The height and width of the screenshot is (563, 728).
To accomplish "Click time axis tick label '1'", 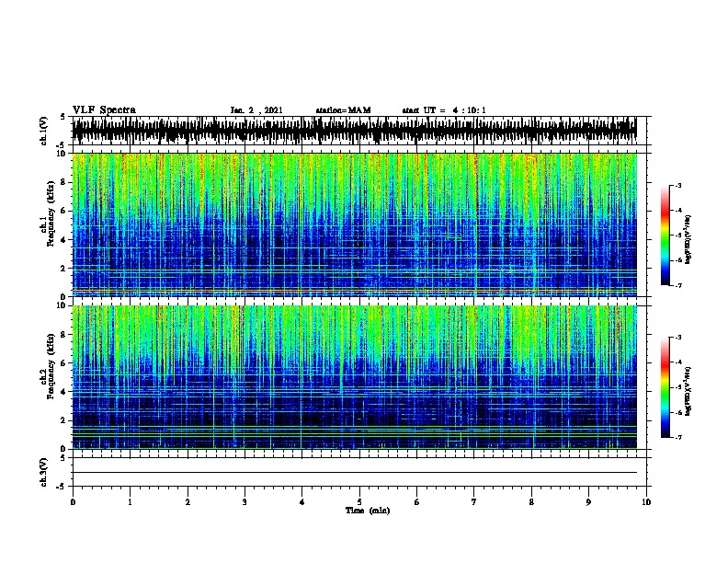I will pos(130,501).
